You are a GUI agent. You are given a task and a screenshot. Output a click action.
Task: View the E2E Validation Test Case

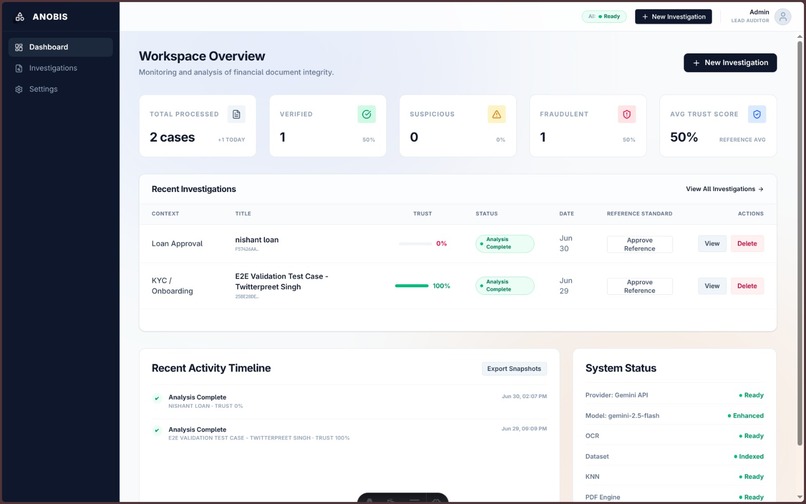[x=712, y=286]
